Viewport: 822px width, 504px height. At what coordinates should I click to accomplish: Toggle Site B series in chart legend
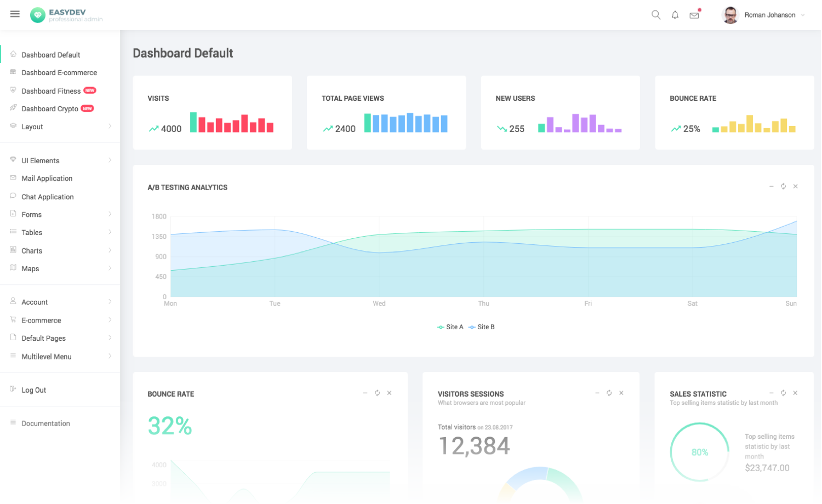click(482, 327)
